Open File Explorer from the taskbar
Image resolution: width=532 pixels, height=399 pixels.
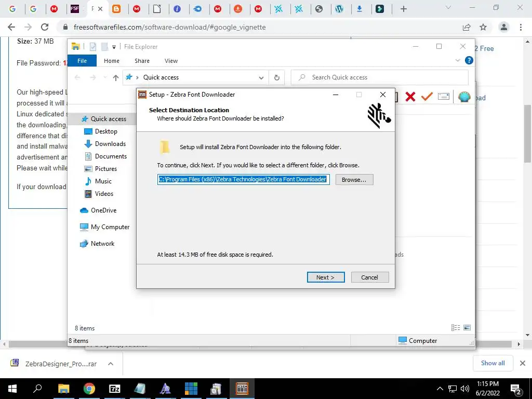click(x=63, y=389)
